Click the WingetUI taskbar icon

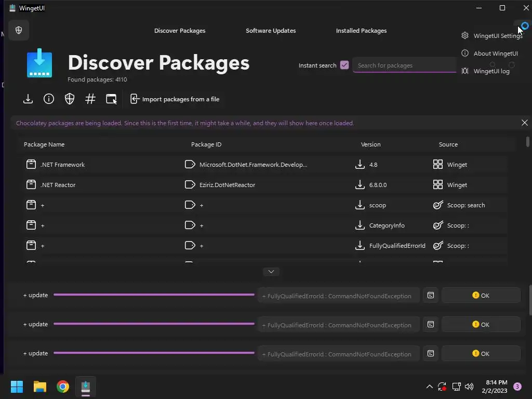[86, 387]
